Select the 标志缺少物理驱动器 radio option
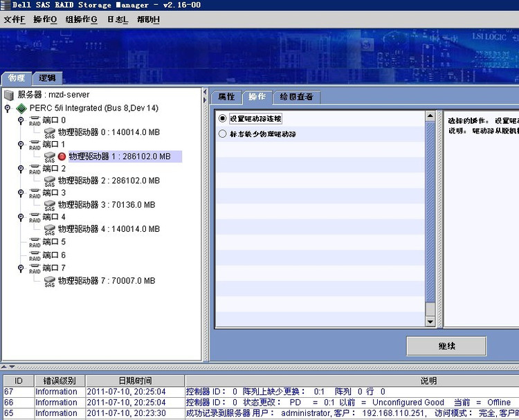Image resolution: width=519 pixels, height=420 pixels. tap(222, 134)
